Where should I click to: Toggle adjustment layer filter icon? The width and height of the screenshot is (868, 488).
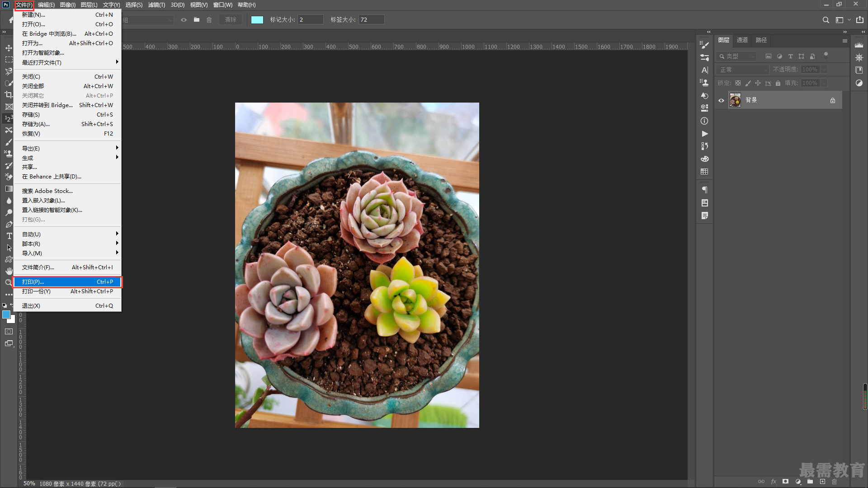(x=779, y=56)
